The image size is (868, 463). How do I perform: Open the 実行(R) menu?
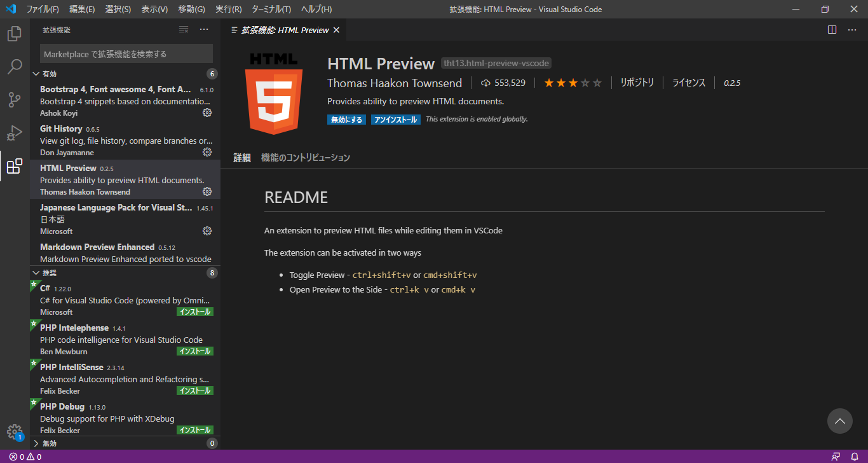228,9
